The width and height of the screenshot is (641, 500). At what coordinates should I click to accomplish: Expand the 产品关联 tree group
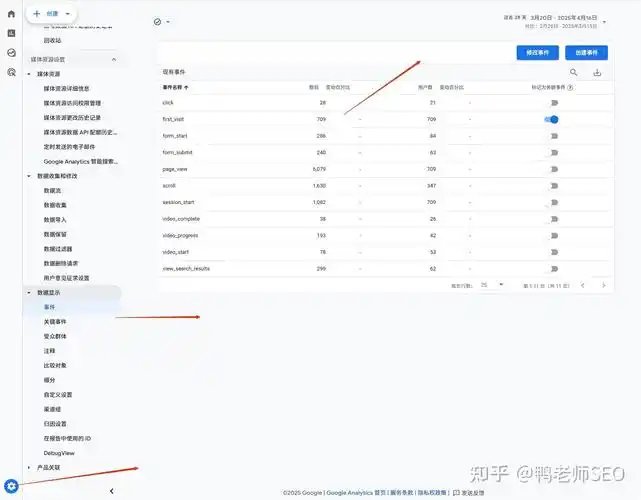[x=29, y=467]
